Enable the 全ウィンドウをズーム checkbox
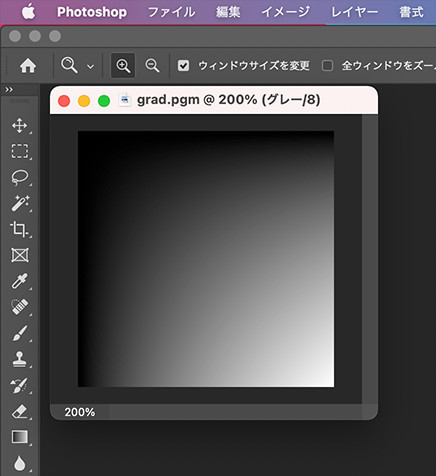Viewport: 436px width, 476px height. 327,65
